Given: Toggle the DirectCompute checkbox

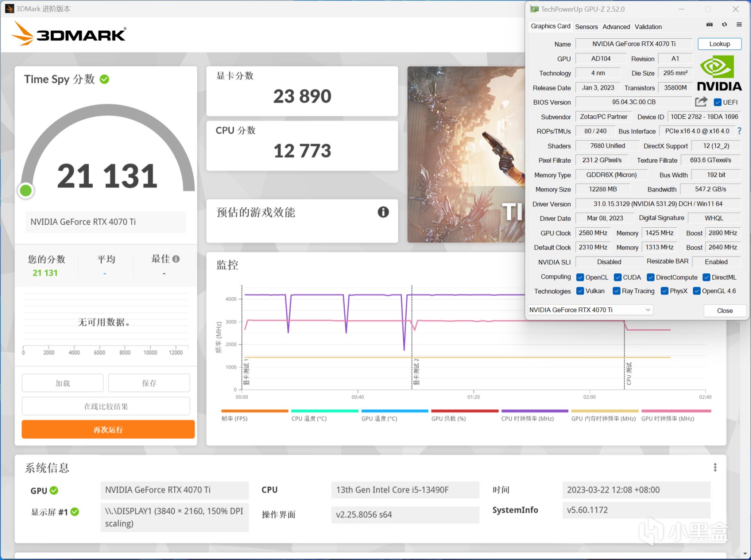Looking at the screenshot, I should tap(651, 277).
